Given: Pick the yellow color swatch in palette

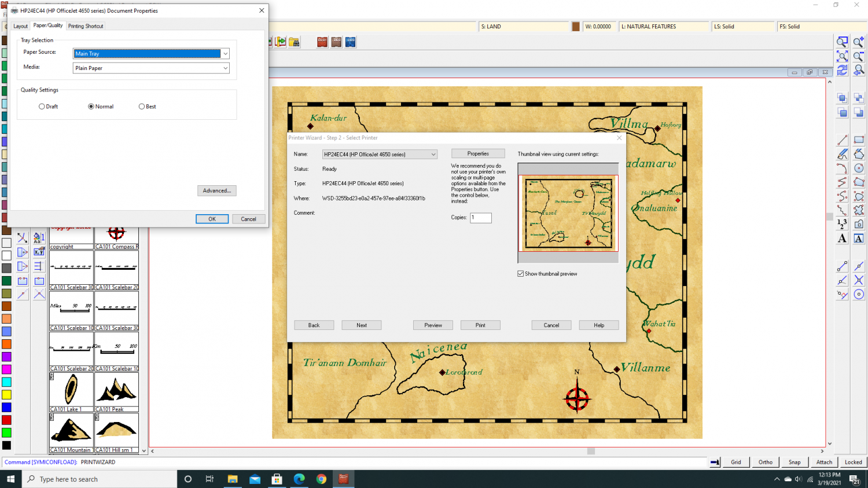Looking at the screenshot, I should click(6, 395).
